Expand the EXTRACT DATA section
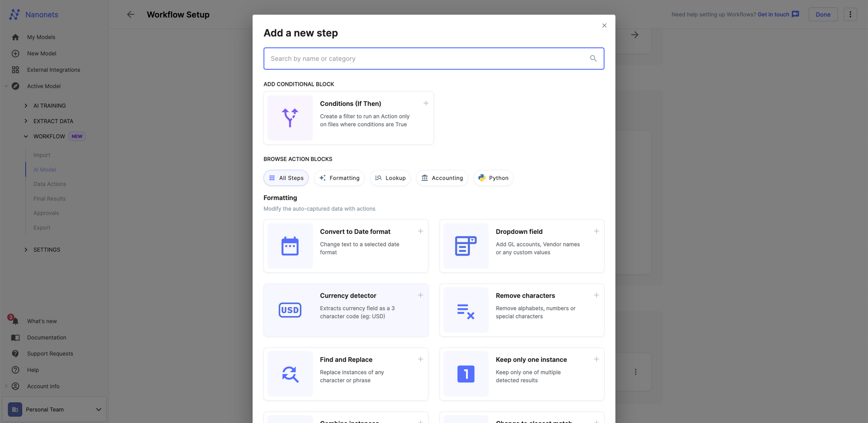The height and width of the screenshot is (423, 868). click(x=26, y=121)
